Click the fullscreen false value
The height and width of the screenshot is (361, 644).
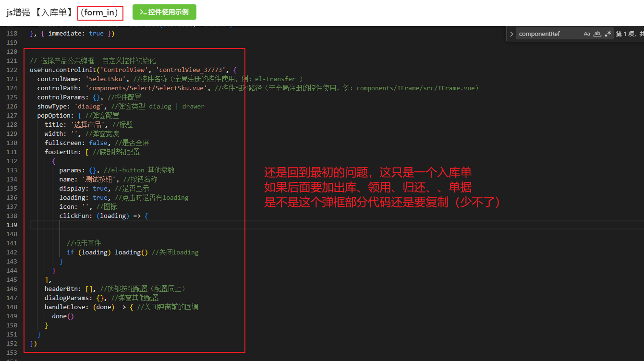pyautogui.click(x=98, y=143)
